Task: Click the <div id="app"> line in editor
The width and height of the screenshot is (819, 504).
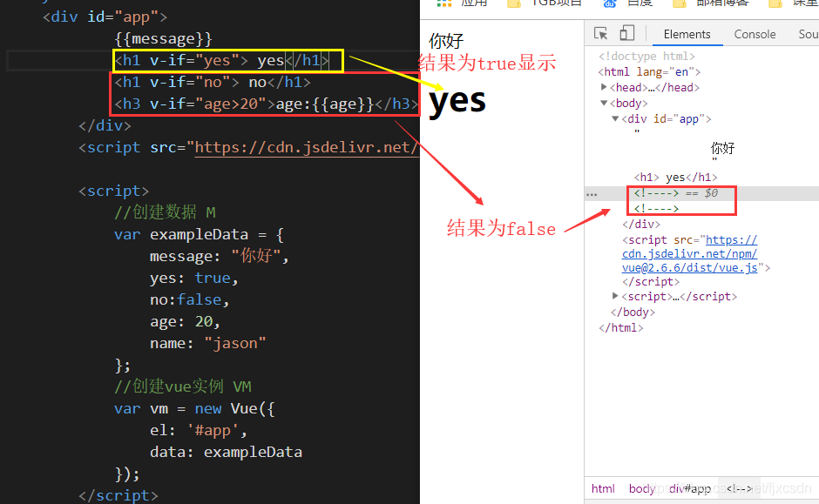Action: 105,17
